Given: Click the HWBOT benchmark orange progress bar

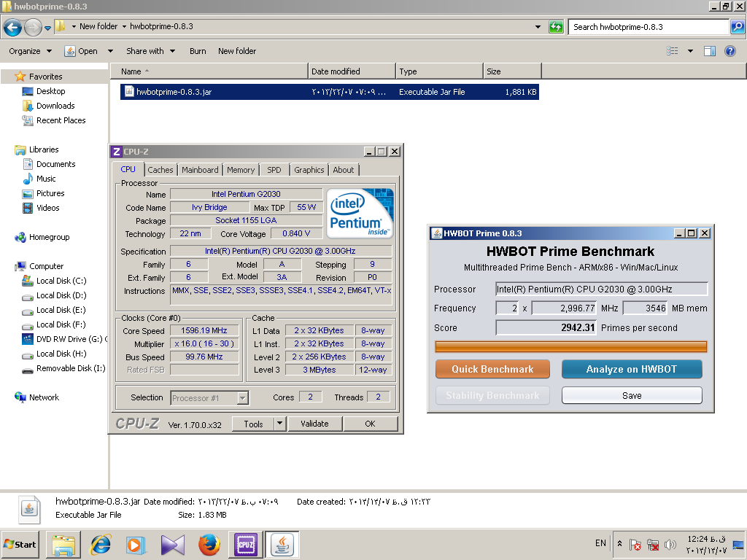Looking at the screenshot, I should point(570,346).
